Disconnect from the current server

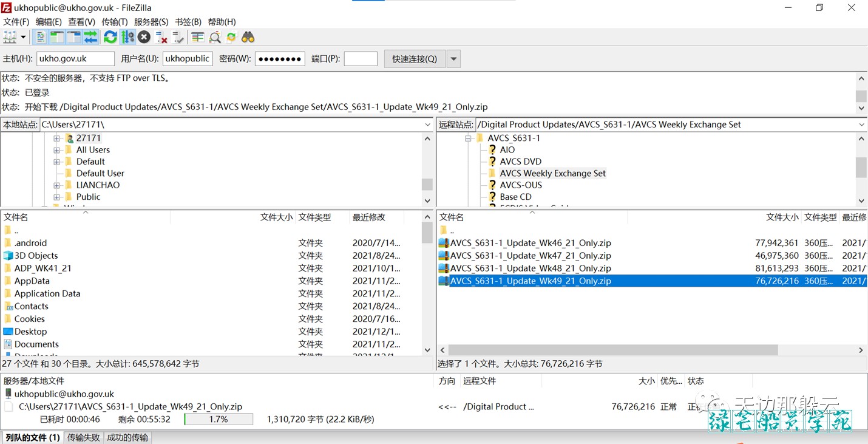coord(161,37)
